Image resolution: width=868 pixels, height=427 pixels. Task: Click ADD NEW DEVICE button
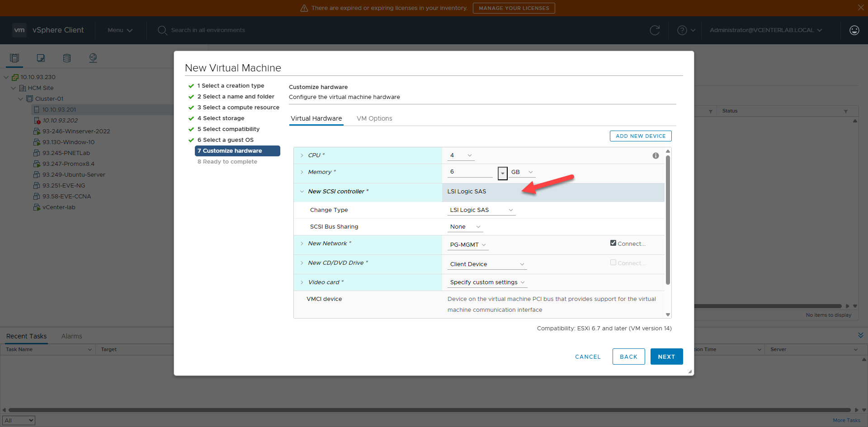[640, 136]
